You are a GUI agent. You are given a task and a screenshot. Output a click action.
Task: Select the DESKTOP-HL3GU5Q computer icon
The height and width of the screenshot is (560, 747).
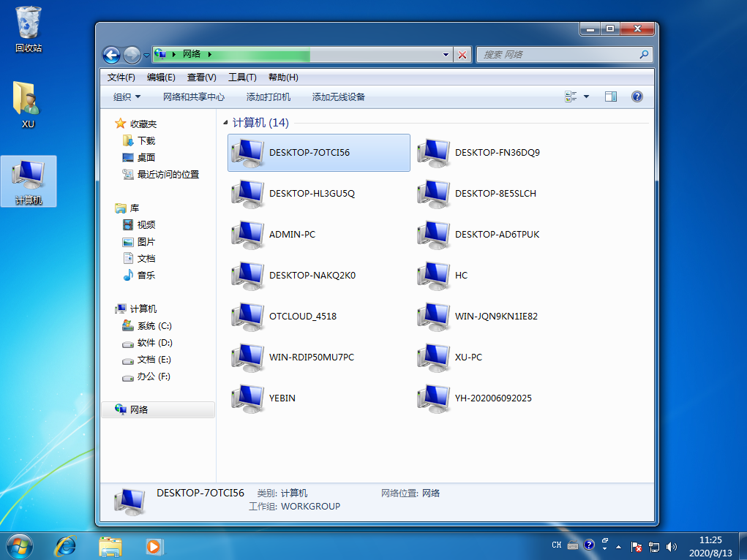click(248, 194)
